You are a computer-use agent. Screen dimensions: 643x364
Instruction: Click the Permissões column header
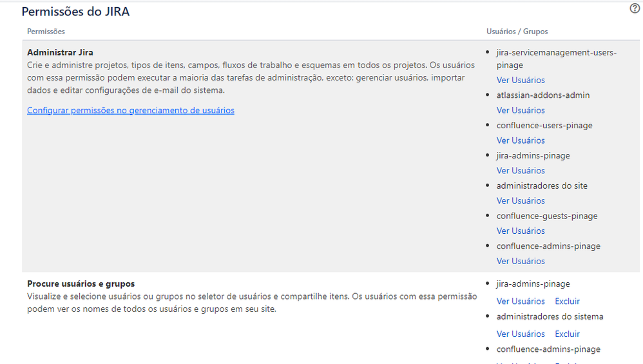click(x=46, y=32)
